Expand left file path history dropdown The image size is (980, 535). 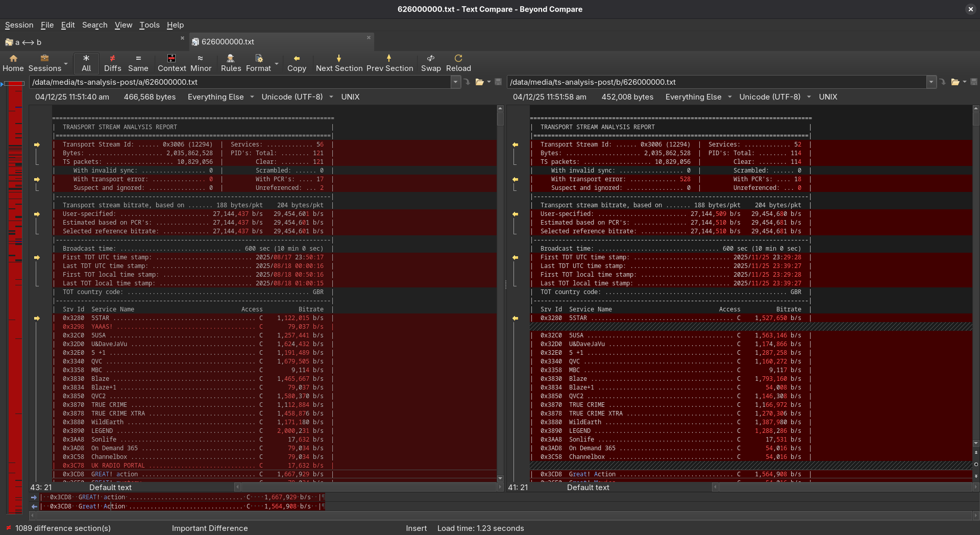[455, 82]
